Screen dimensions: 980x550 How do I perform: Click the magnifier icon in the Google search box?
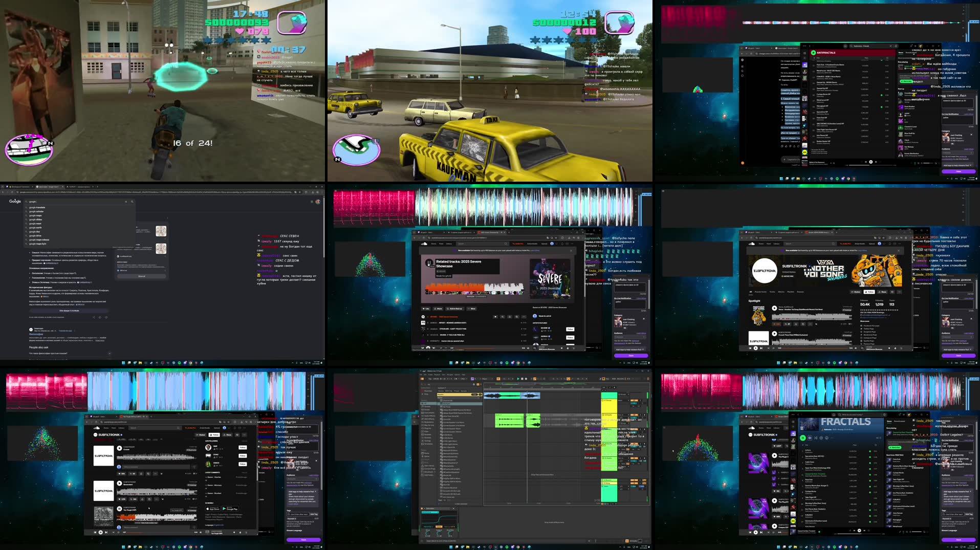coord(132,202)
